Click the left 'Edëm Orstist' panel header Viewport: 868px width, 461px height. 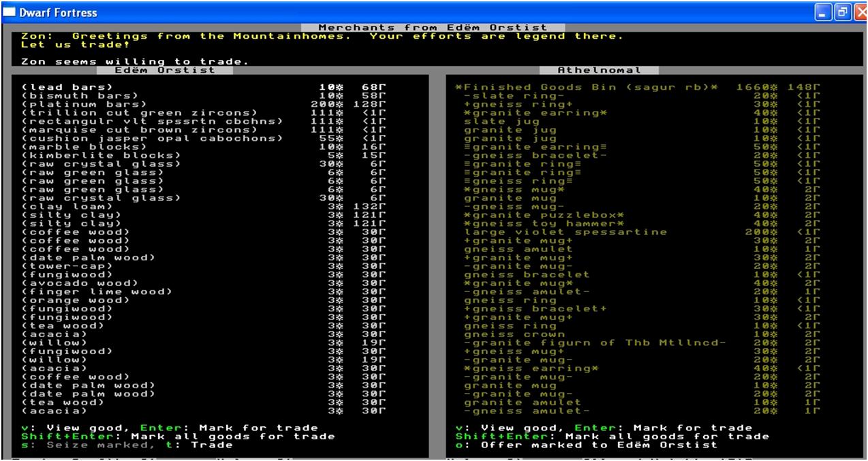(x=166, y=69)
